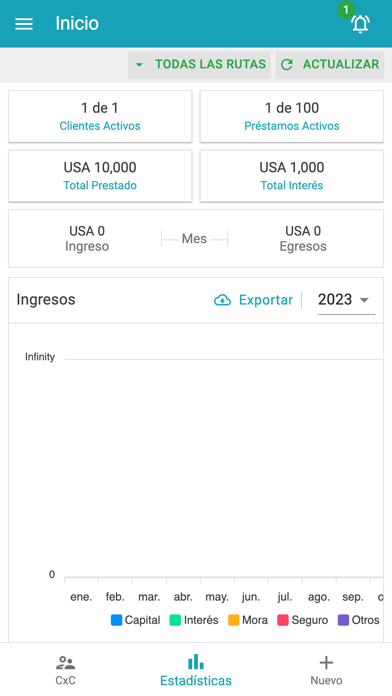Click the Exportar link
Image resolution: width=392 pixels, height=696 pixels.
tap(266, 301)
